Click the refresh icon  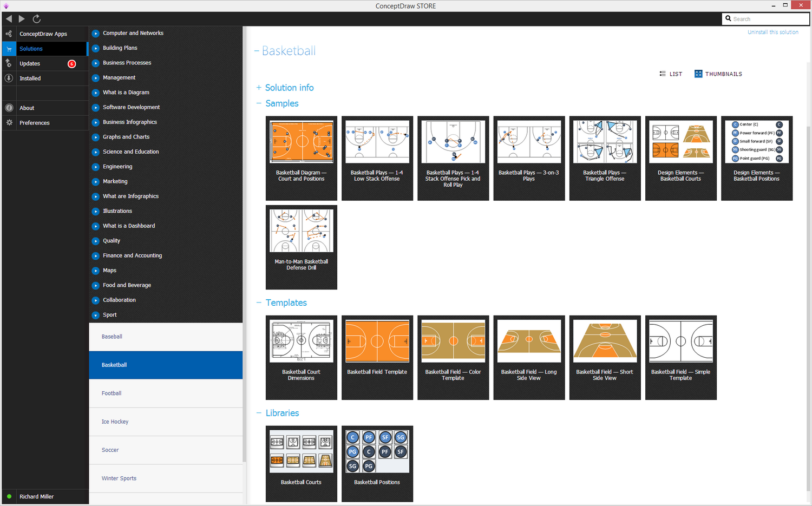coord(37,19)
